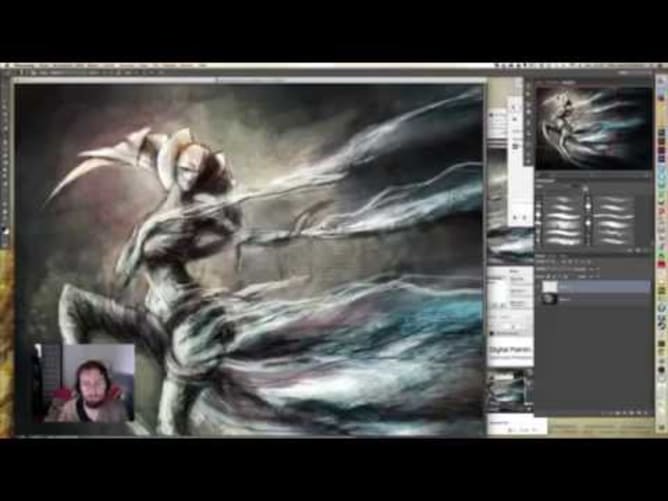Click foreground color swatch in left toolbox
The height and width of the screenshot is (501, 668).
click(5, 230)
